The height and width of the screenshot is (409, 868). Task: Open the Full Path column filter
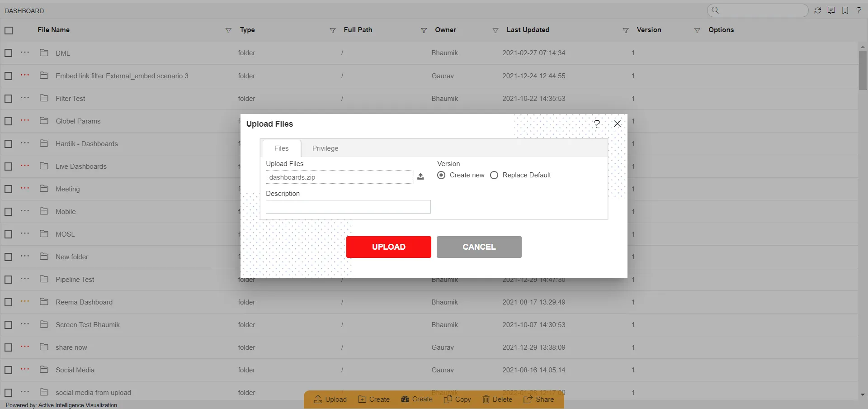click(x=424, y=30)
